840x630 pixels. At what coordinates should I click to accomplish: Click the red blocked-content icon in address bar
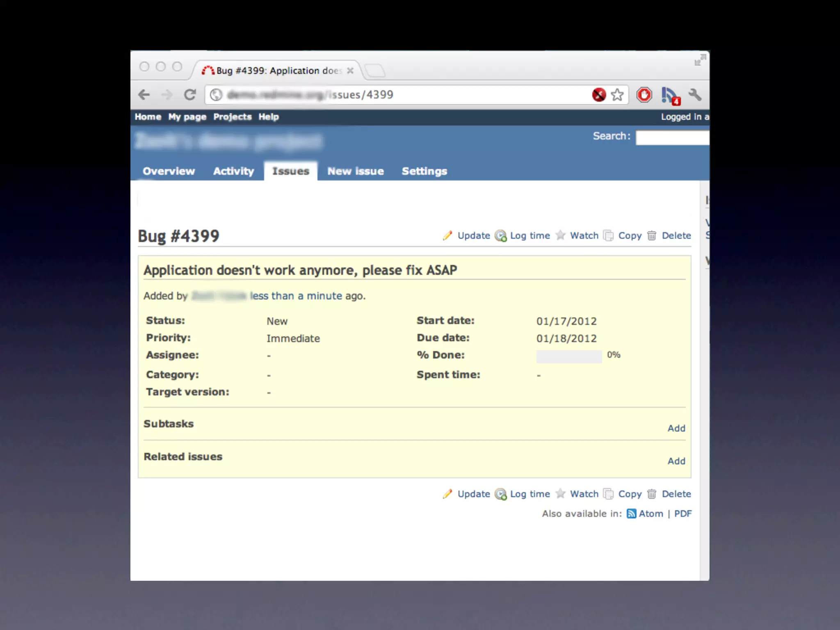click(x=599, y=95)
